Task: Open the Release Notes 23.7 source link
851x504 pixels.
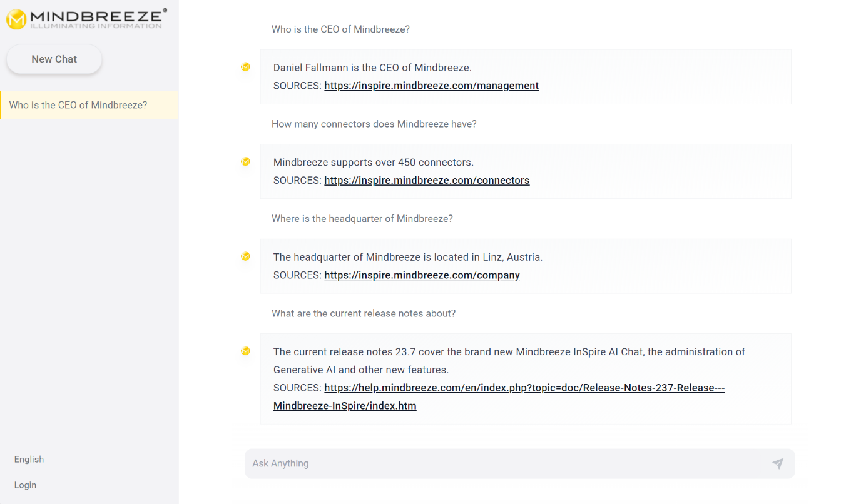Action: [499, 397]
